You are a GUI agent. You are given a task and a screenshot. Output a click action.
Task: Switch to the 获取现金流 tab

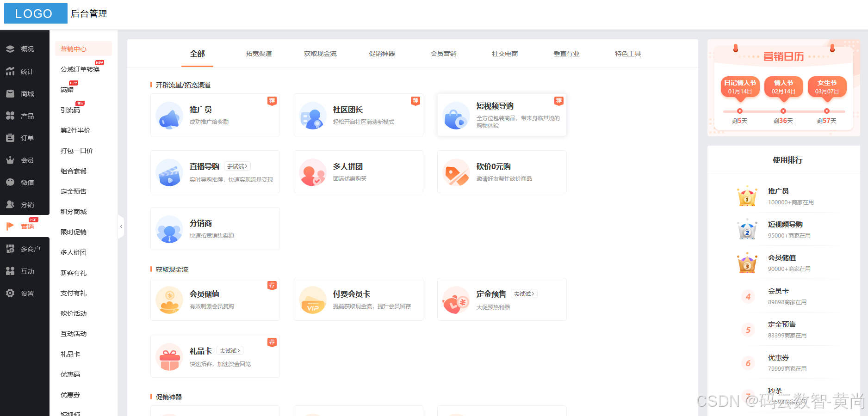[x=320, y=54]
